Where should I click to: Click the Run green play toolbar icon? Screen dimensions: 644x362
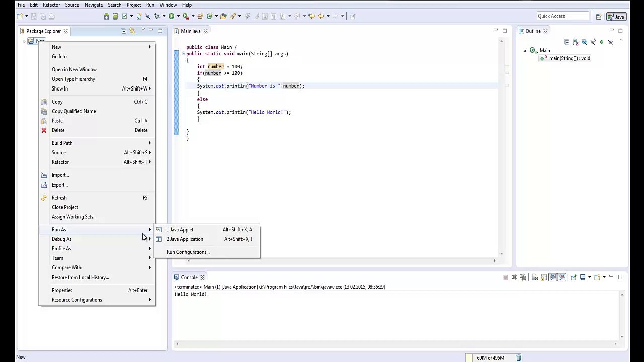[x=171, y=16]
